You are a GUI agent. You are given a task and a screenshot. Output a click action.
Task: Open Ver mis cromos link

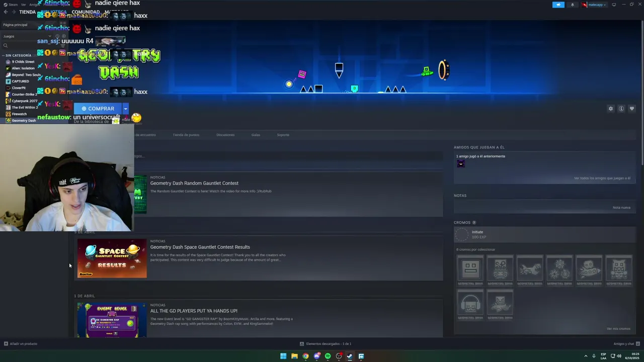[618, 329]
